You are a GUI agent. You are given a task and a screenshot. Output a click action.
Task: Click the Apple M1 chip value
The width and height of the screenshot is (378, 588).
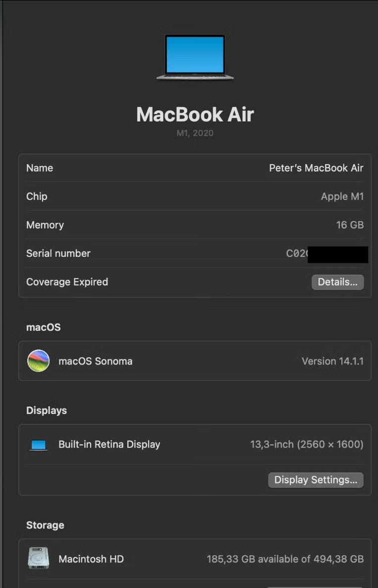click(342, 196)
